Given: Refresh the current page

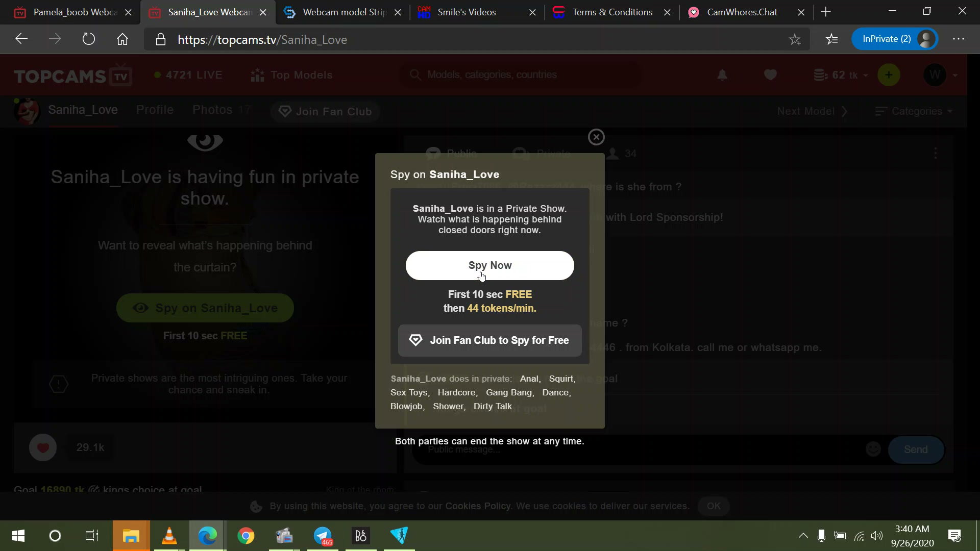Looking at the screenshot, I should pyautogui.click(x=89, y=39).
